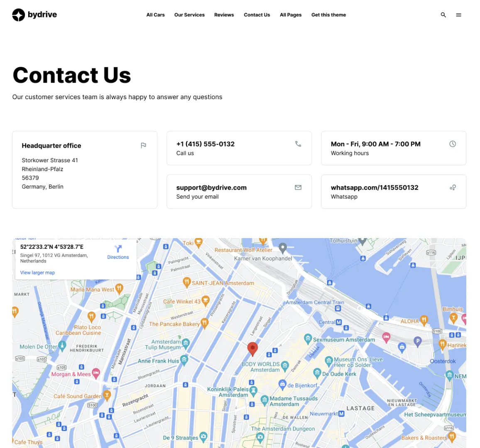Image resolution: width=480 pixels, height=448 pixels.
Task: Click the envelope icon in email card
Action: pos(298,187)
